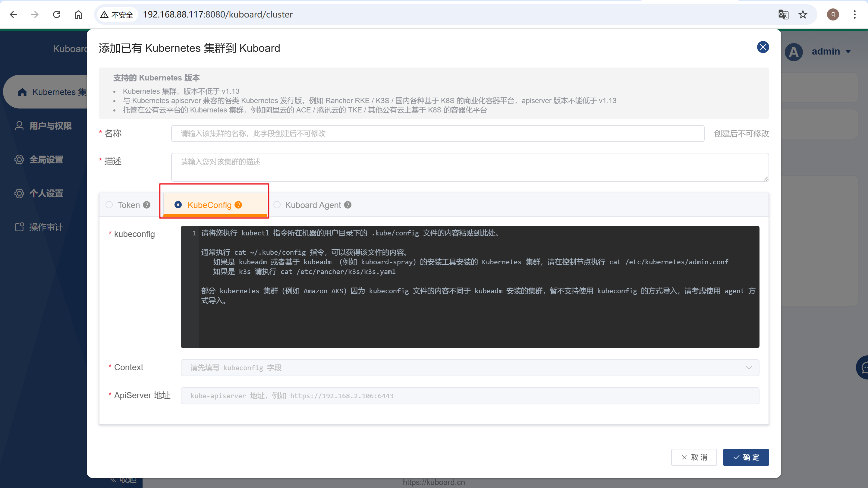Reload the Kuboard page

57,14
